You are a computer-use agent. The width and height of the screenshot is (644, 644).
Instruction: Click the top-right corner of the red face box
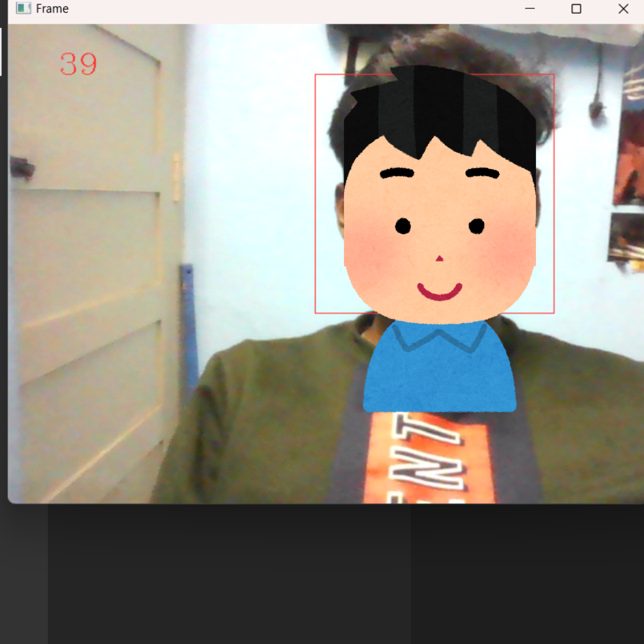(554, 75)
